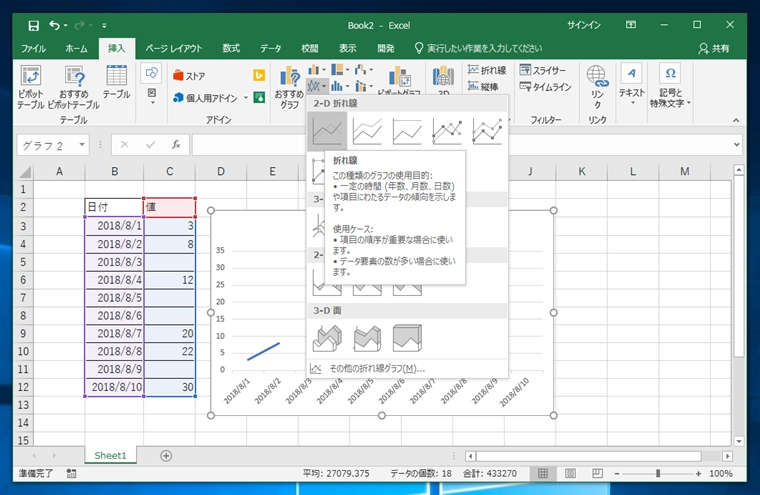Switch to the Data (データ) tab

coord(270,48)
